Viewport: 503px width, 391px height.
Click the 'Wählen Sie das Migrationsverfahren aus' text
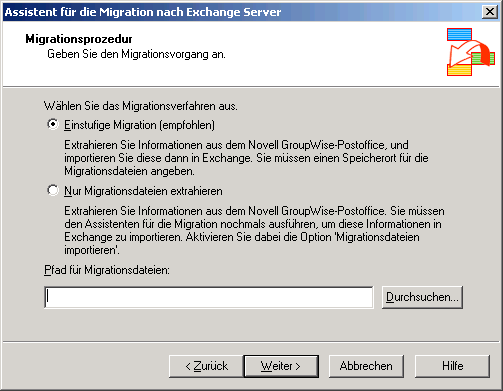tap(141, 106)
